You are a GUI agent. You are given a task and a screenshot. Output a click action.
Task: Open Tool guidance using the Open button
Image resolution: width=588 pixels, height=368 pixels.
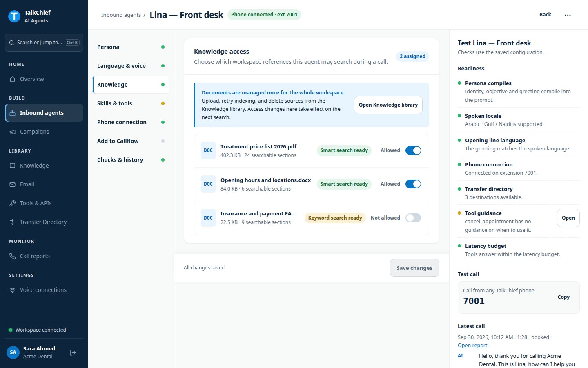click(x=568, y=218)
